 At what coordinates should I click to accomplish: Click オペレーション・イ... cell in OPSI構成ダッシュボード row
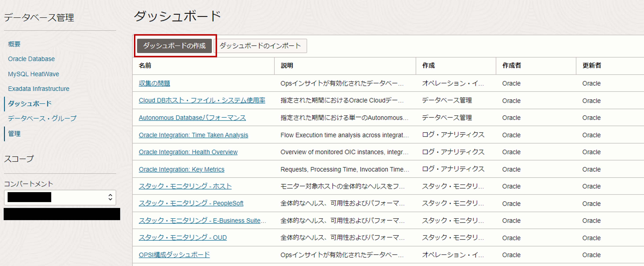453,255
